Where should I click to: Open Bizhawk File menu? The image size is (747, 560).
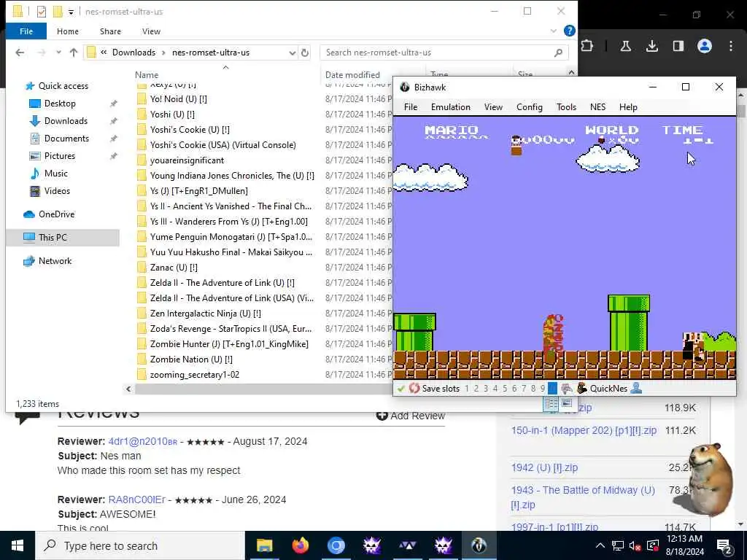[x=411, y=107]
